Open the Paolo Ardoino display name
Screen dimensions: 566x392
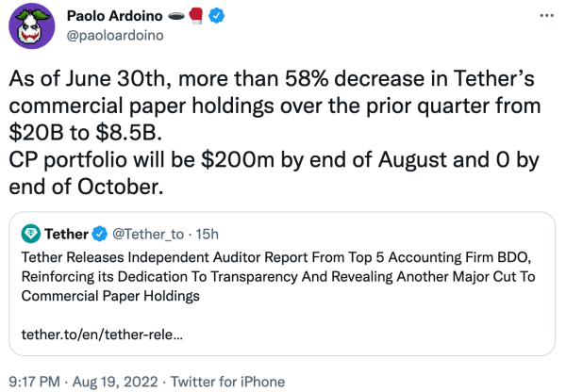click(114, 16)
